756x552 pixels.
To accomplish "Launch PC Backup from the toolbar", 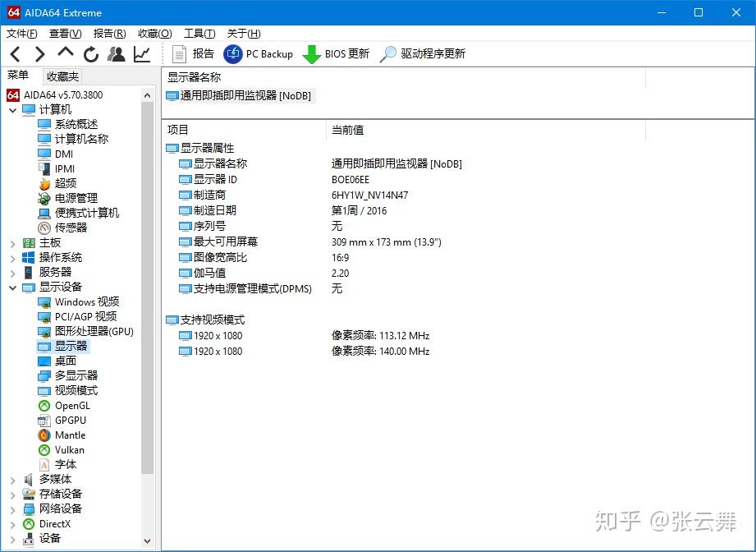I will [259, 54].
